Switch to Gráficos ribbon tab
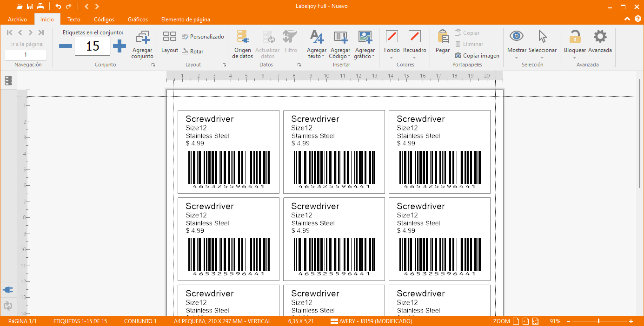 click(138, 20)
